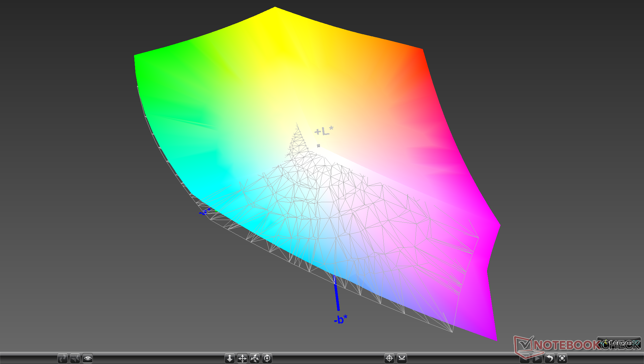Screen dimensions: 644x364
Task: Choose the Turn navigation tool
Action: pyautogui.click(x=255, y=358)
